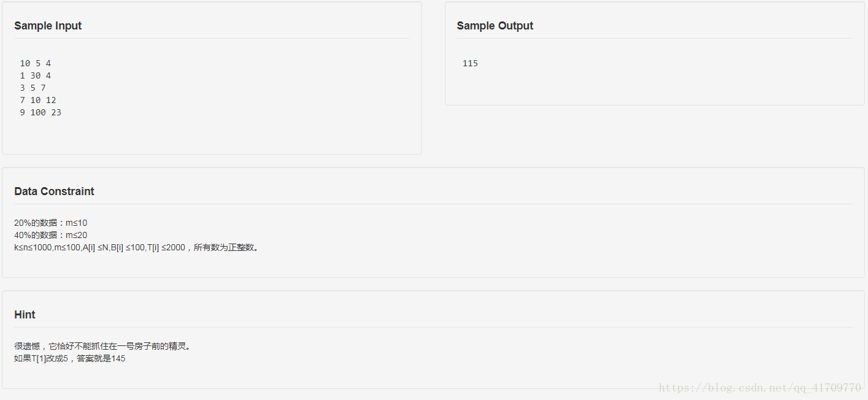The image size is (868, 400).
Task: Click the k≤n≤1000 constraint line
Action: click(137, 247)
